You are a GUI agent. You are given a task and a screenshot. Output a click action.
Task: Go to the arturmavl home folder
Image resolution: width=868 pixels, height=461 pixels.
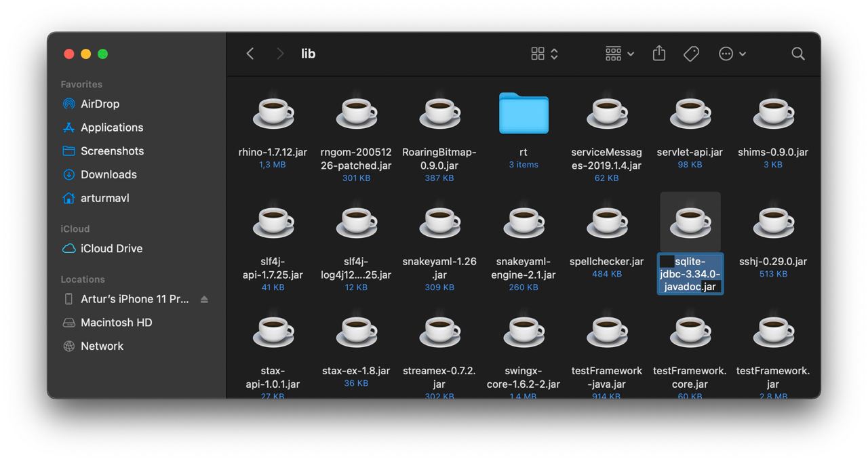click(x=105, y=198)
